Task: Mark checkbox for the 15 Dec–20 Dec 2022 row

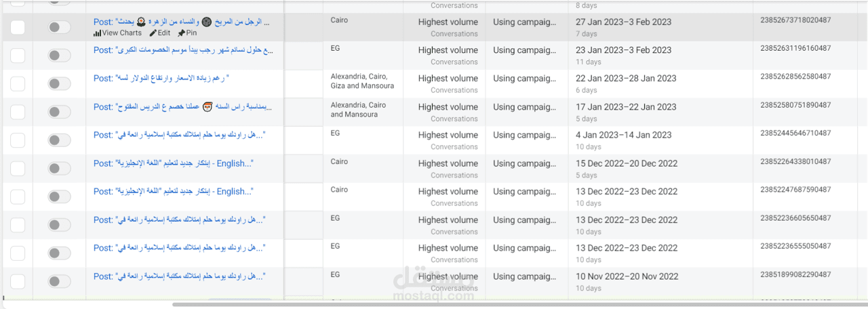Action: tap(18, 169)
